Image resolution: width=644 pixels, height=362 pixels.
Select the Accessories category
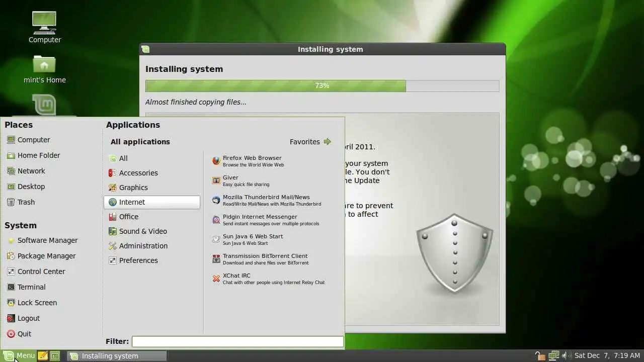click(152, 173)
